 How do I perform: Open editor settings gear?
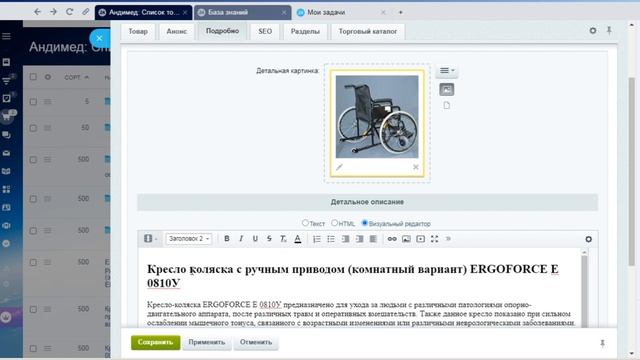point(588,239)
